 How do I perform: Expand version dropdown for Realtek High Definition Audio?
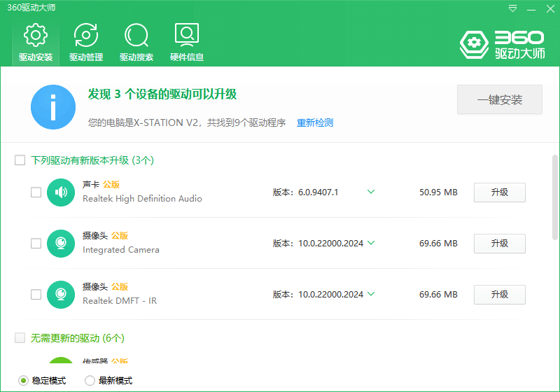tap(371, 192)
